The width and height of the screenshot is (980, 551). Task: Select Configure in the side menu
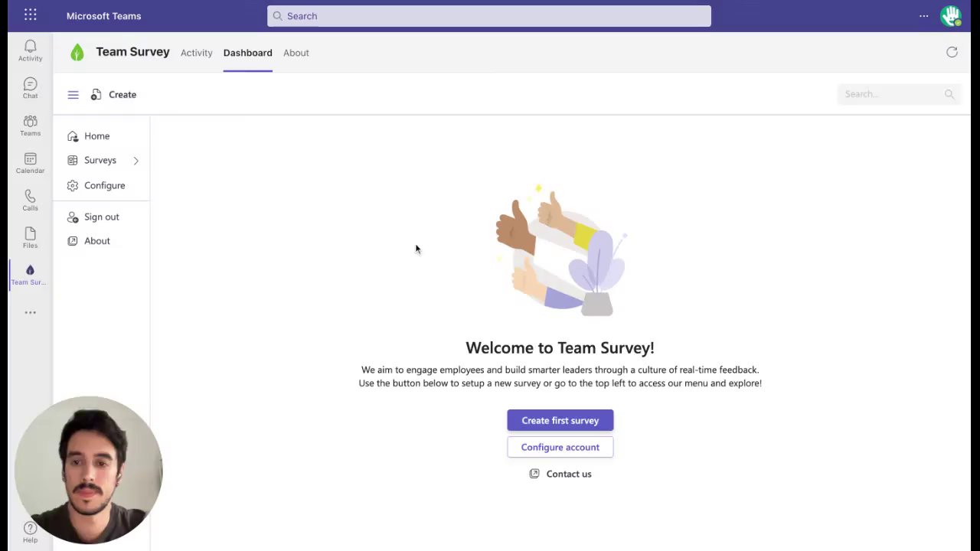[104, 185]
